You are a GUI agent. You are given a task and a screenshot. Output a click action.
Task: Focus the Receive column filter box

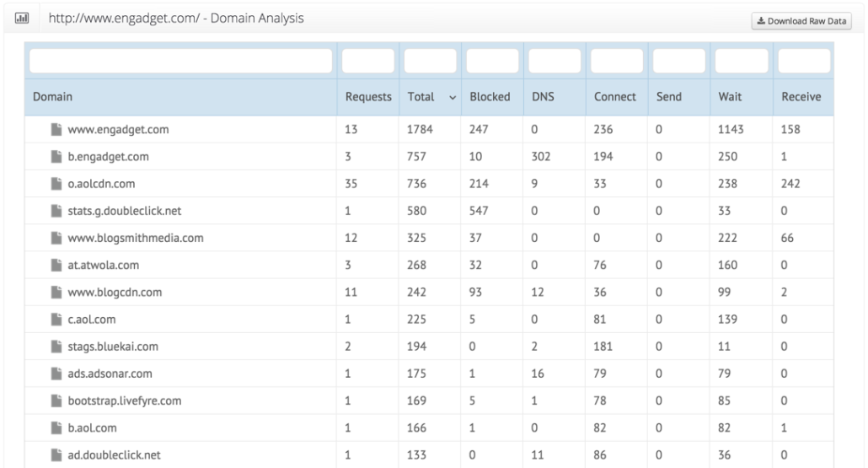(x=804, y=61)
